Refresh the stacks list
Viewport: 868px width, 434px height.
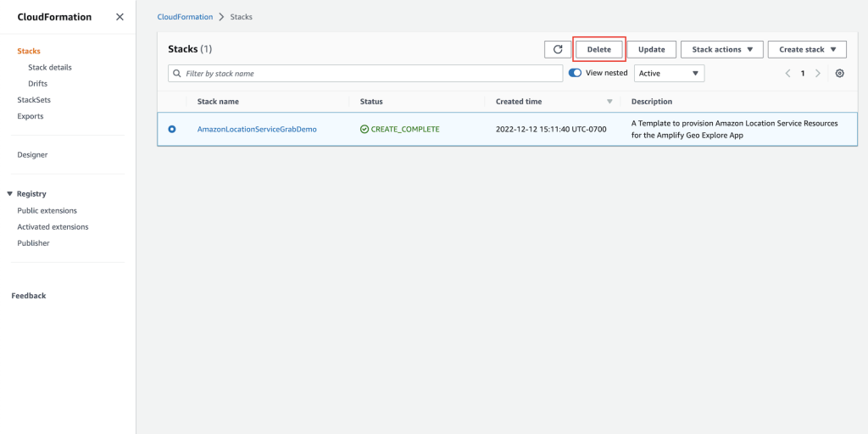point(558,49)
